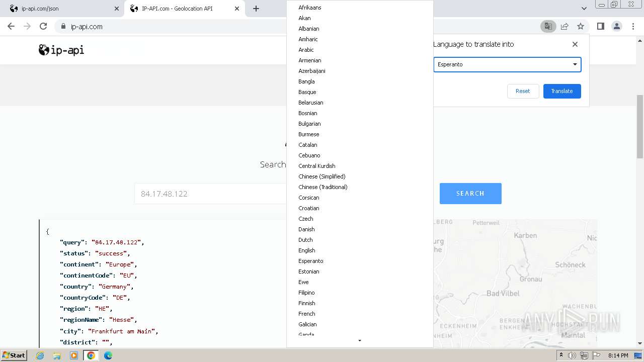Select Filipino from the language list
The image size is (644, 362).
360,293
